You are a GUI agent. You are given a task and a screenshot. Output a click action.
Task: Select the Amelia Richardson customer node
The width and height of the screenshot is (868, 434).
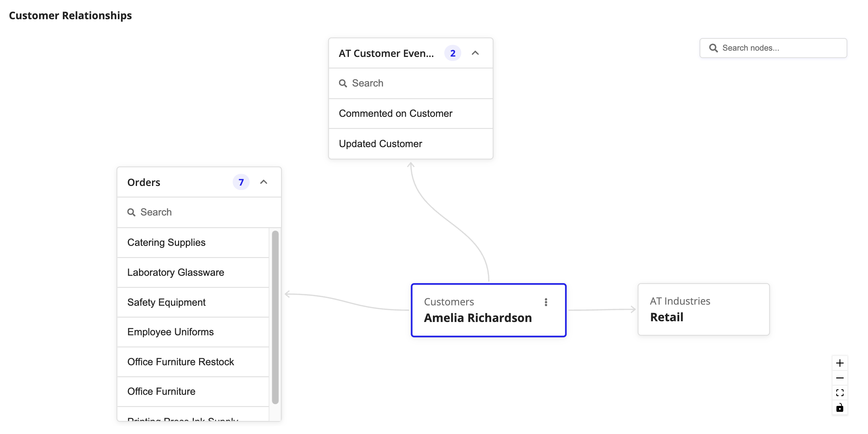coord(489,310)
